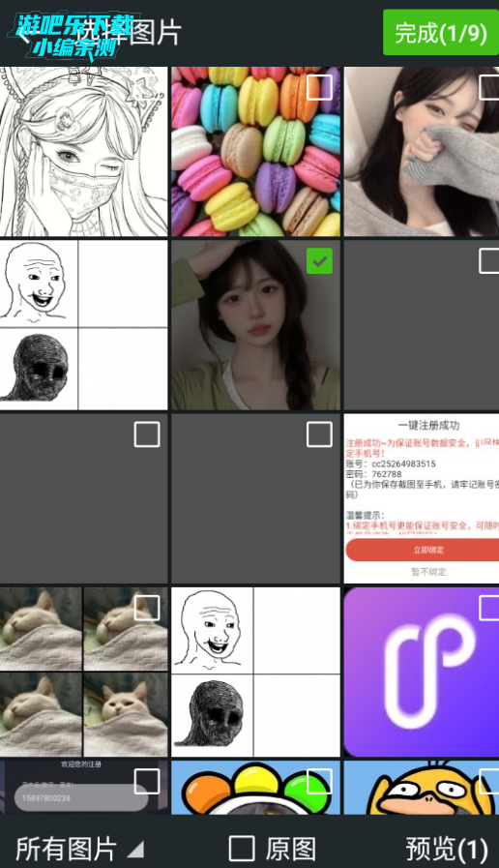Tap the green 完成(1/9) done button

coord(440,32)
